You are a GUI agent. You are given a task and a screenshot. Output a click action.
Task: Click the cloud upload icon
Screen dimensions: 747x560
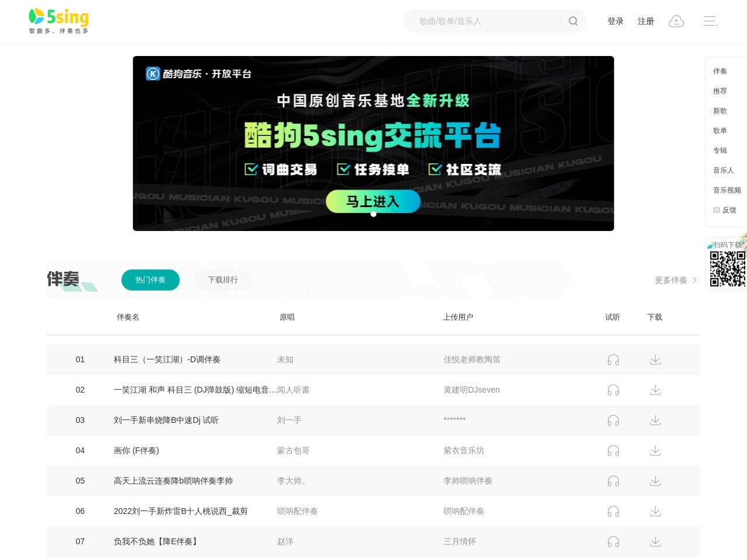[676, 21]
